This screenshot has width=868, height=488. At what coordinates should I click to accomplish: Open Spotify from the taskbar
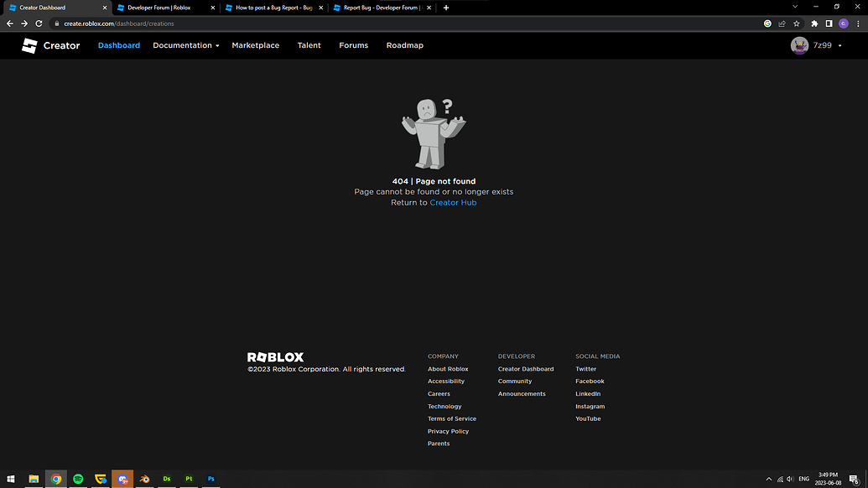pos(78,479)
